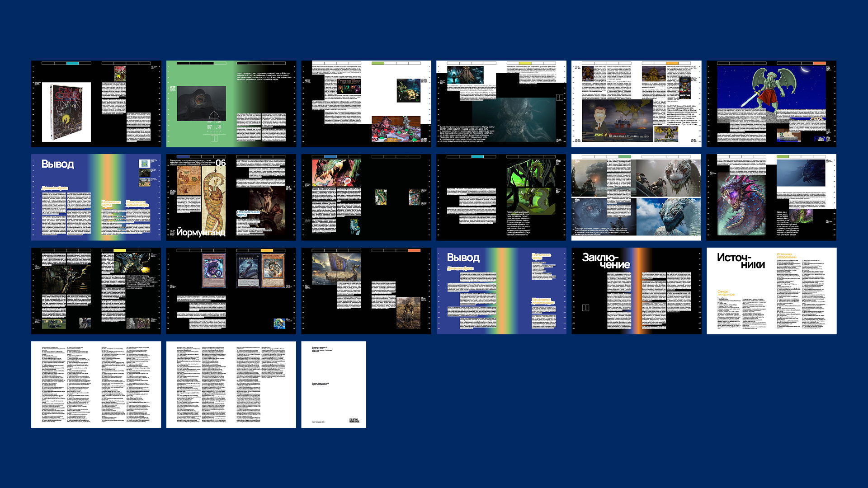Image resolution: width=868 pixels, height=488 pixels.
Task: Click the orange Список литературы heading
Action: [726, 293]
